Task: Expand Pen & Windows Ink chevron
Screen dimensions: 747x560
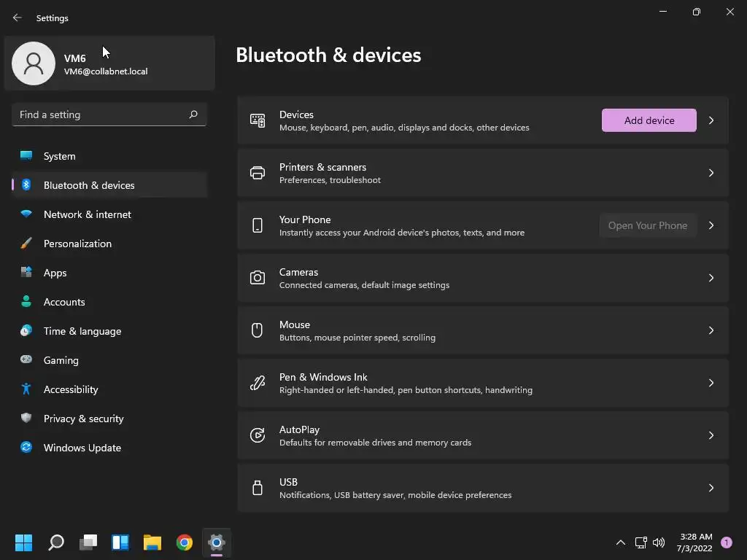Action: 711,382
